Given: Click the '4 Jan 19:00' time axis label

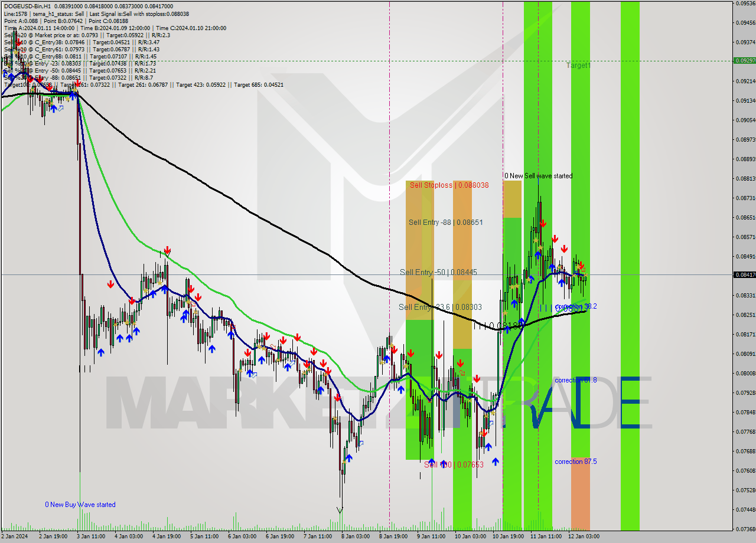Looking at the screenshot, I should (x=166, y=537).
